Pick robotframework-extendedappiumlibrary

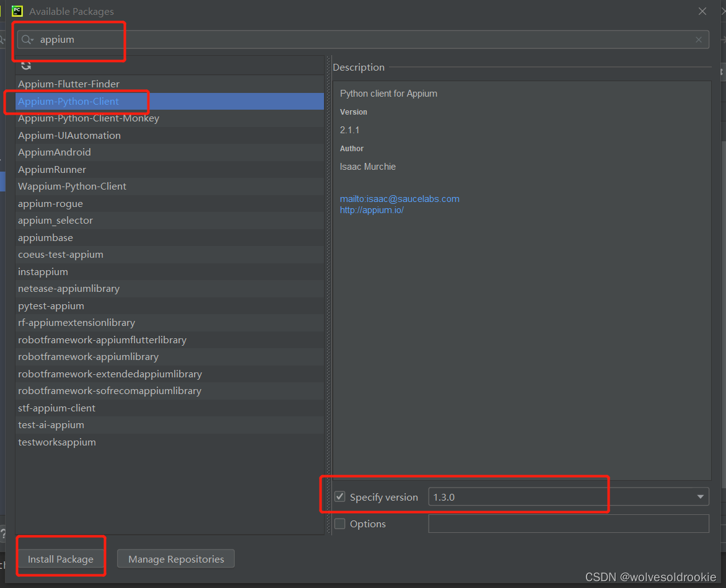pyautogui.click(x=170, y=374)
